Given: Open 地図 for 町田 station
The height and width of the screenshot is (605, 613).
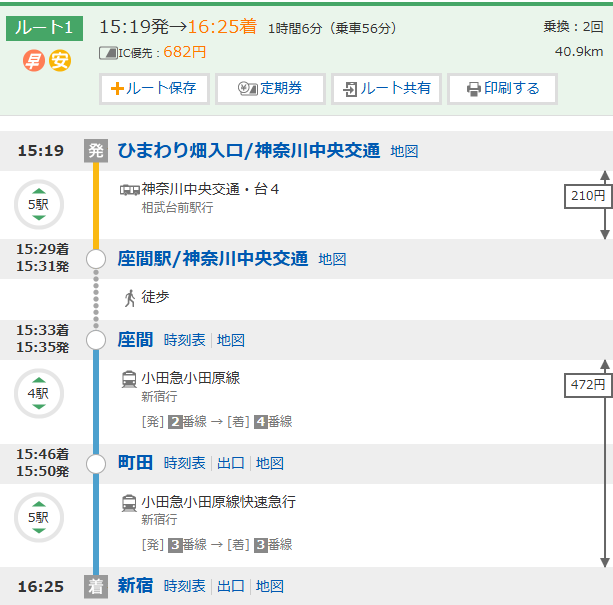Looking at the screenshot, I should click(270, 463).
